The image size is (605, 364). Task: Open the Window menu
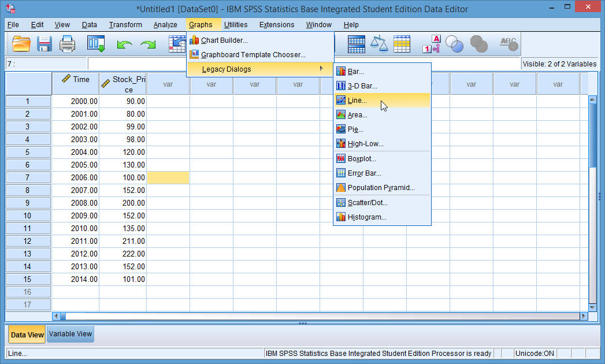[319, 25]
